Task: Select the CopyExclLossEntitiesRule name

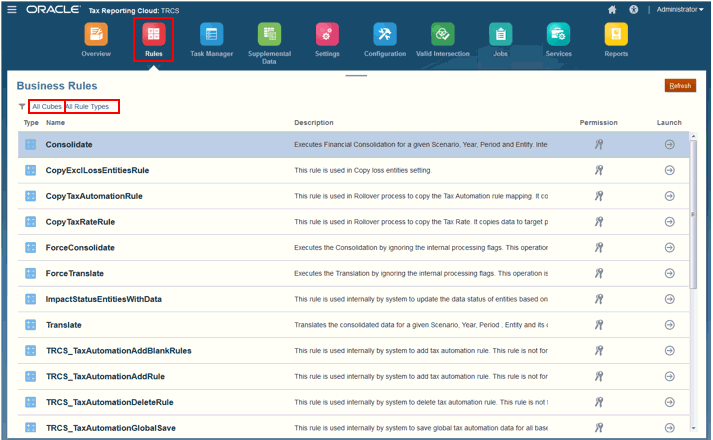Action: point(97,170)
